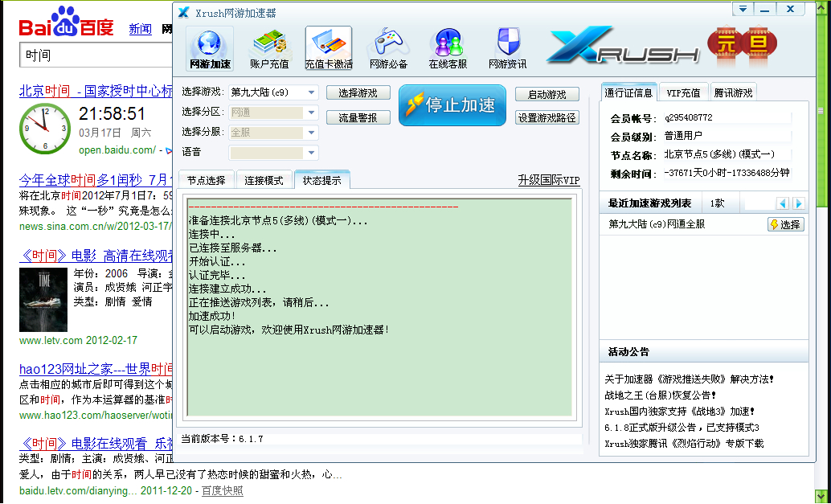
Task: Click the 元旦 lantern decoration banner
Action: [x=743, y=44]
